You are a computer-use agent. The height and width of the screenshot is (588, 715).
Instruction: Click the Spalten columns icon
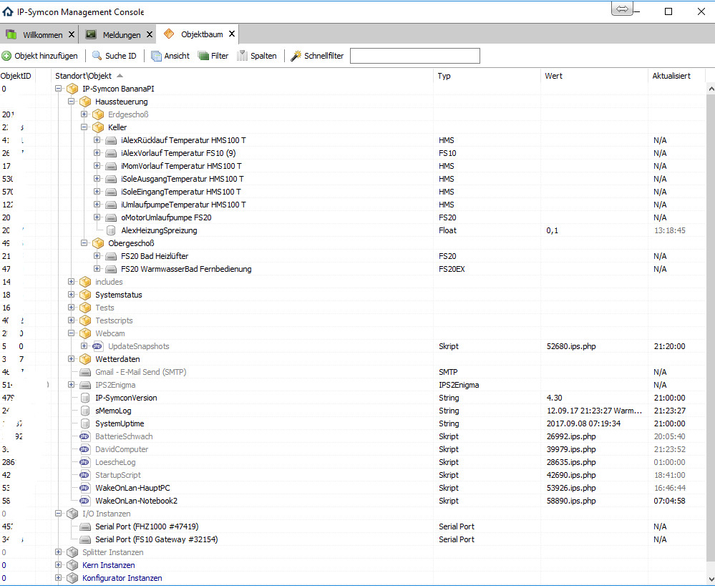[242, 56]
